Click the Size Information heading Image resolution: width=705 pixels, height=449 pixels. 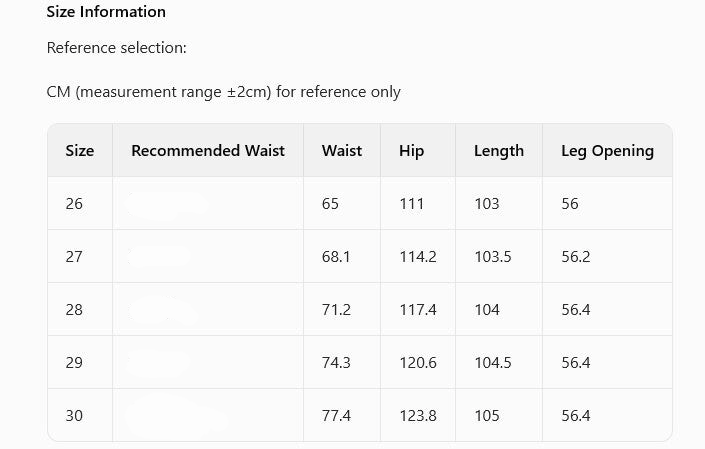(106, 13)
